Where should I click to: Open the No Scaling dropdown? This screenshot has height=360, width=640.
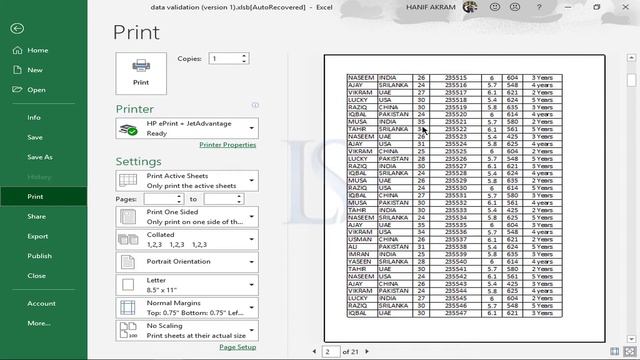click(187, 331)
